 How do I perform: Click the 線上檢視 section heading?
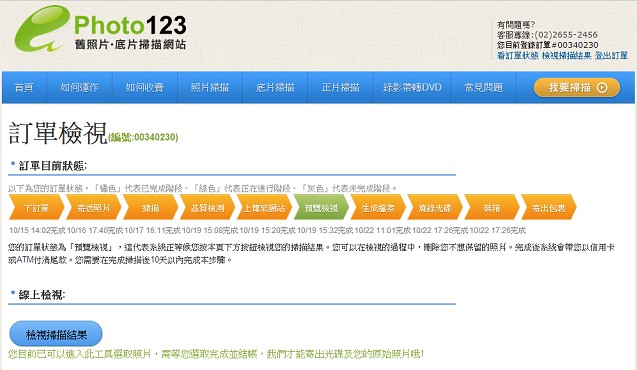[42, 294]
